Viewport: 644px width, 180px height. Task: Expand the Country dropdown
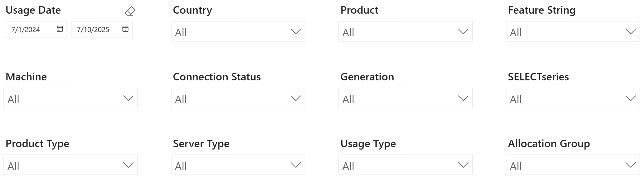click(x=238, y=32)
